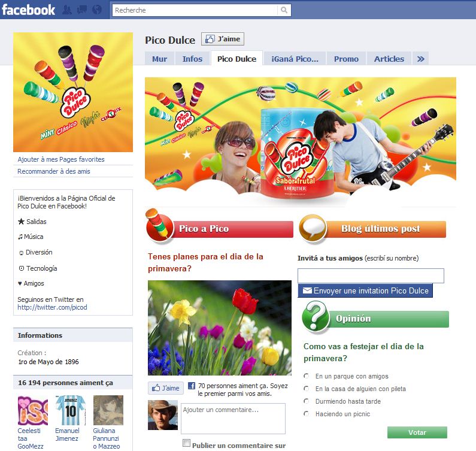Click commenter avatar with hat
The height and width of the screenshot is (451, 476).
[163, 415]
